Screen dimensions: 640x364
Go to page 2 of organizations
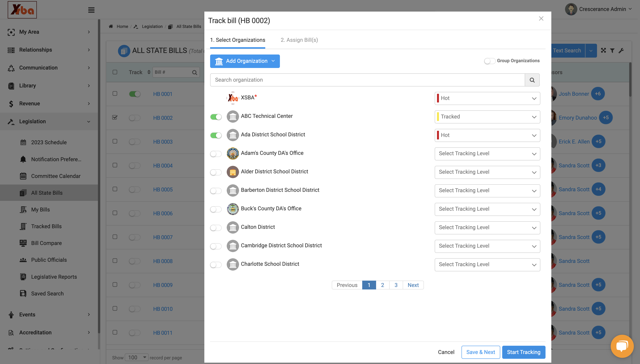382,285
